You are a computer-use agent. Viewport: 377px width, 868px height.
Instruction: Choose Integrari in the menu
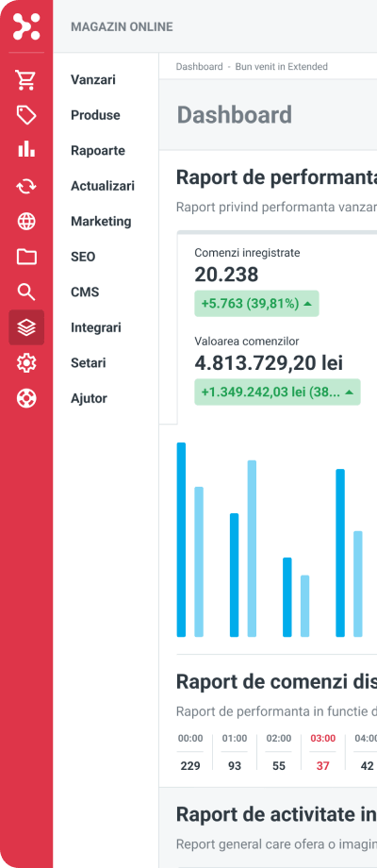click(95, 327)
